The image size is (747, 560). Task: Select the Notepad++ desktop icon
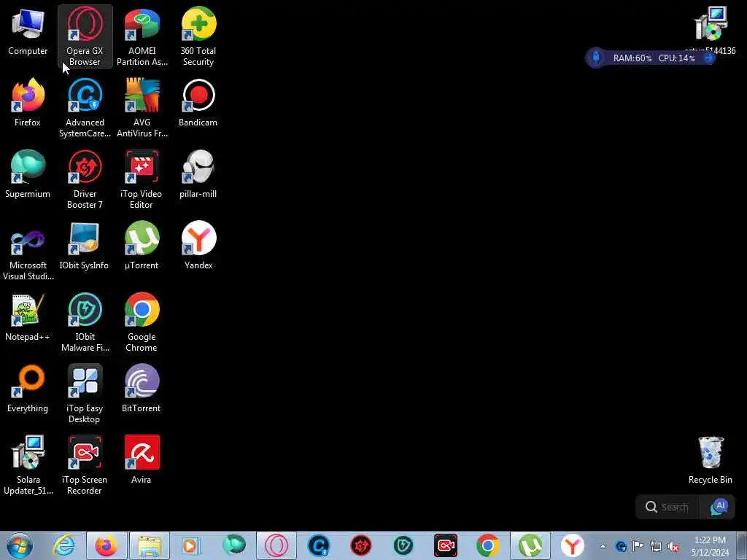click(28, 317)
